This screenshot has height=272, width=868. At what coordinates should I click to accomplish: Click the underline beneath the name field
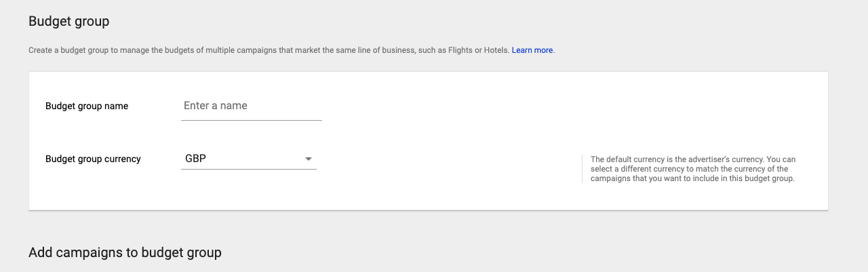pos(251,120)
